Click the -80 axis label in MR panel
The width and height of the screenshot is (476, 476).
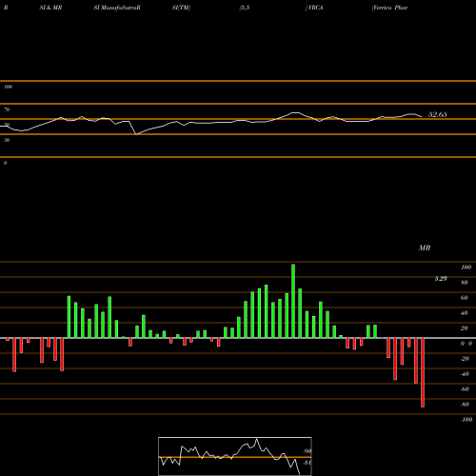tap(465, 405)
